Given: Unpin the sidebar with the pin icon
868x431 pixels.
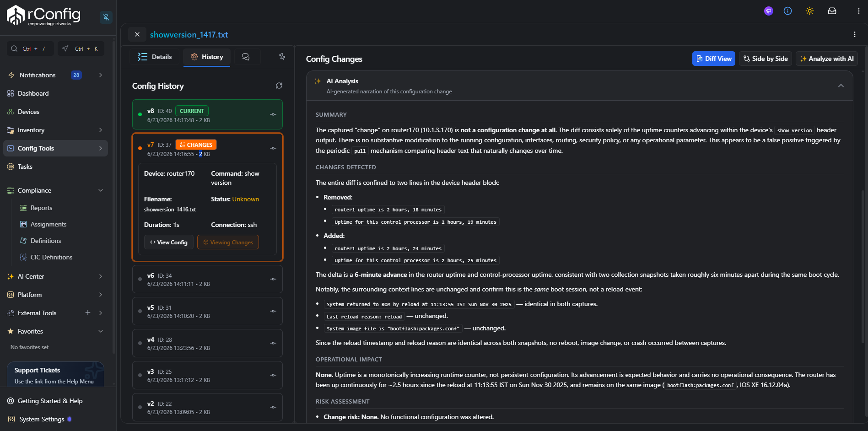Looking at the screenshot, I should click(x=106, y=17).
